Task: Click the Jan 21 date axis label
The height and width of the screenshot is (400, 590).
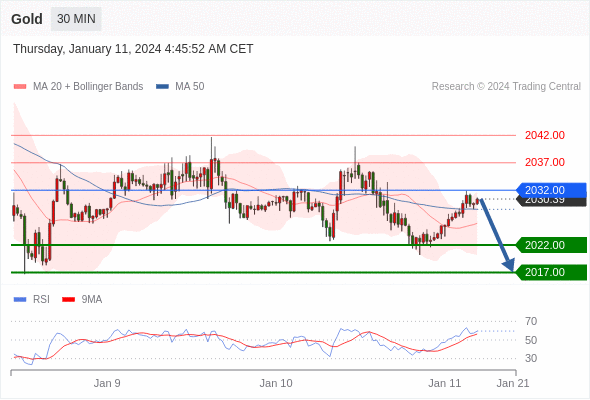Action: (513, 383)
